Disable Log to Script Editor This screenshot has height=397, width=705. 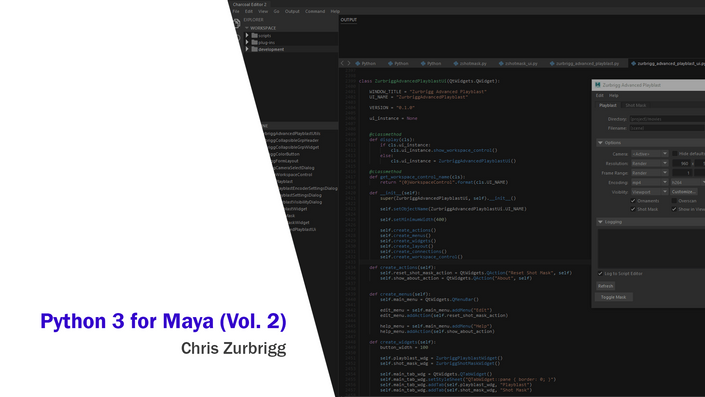tap(600, 273)
